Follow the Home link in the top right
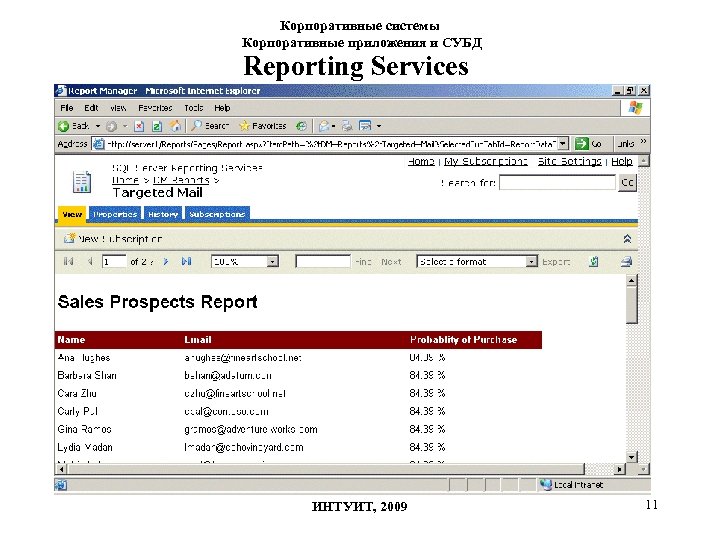This screenshot has width=720, height=540. tap(421, 162)
